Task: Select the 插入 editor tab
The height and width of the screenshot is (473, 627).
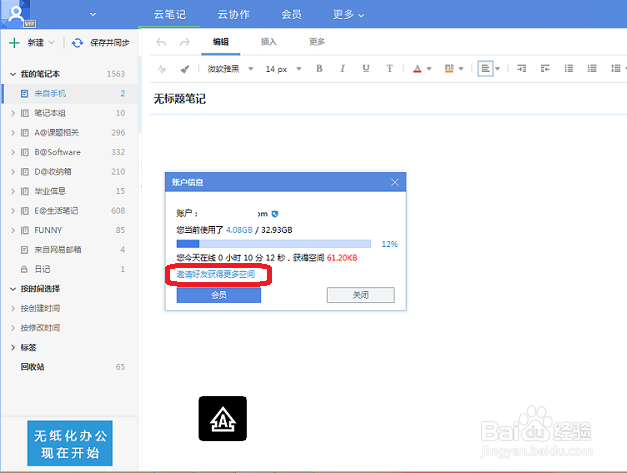Action: 269,42
